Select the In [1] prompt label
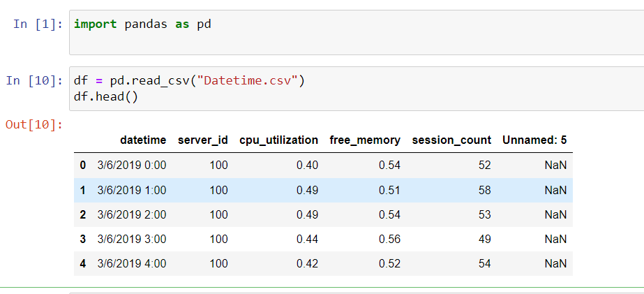 [38, 24]
